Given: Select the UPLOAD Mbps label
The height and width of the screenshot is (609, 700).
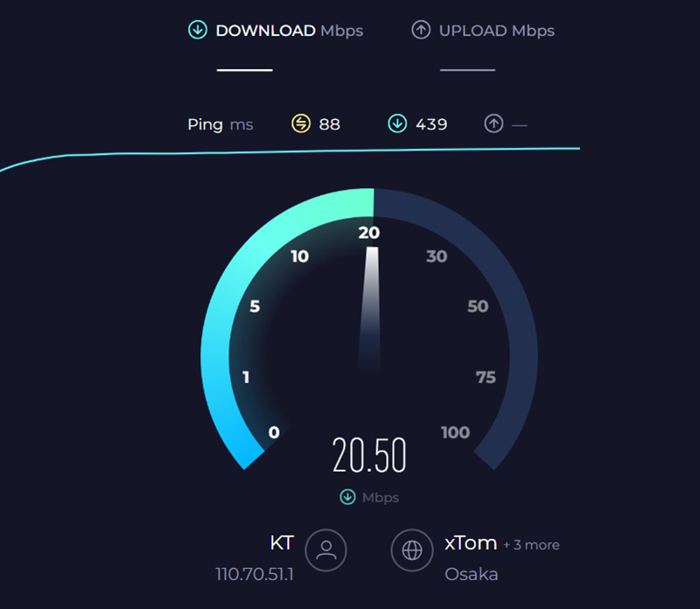Looking at the screenshot, I should (496, 31).
